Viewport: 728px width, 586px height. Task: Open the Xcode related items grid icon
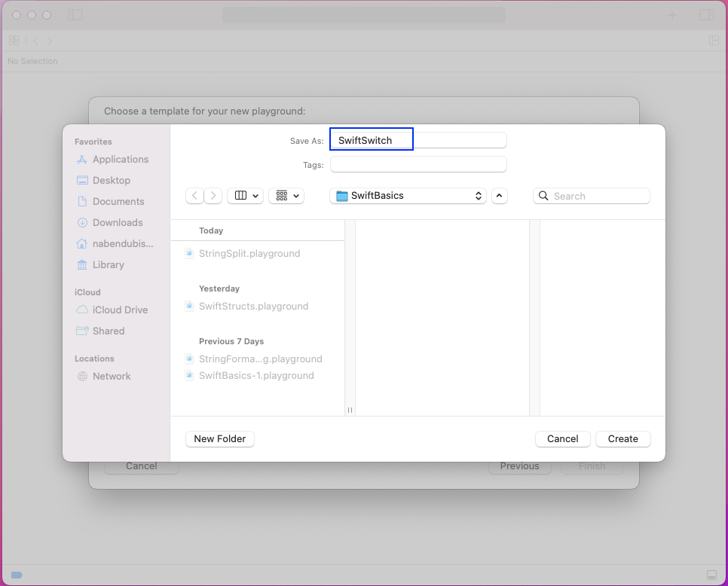point(14,41)
